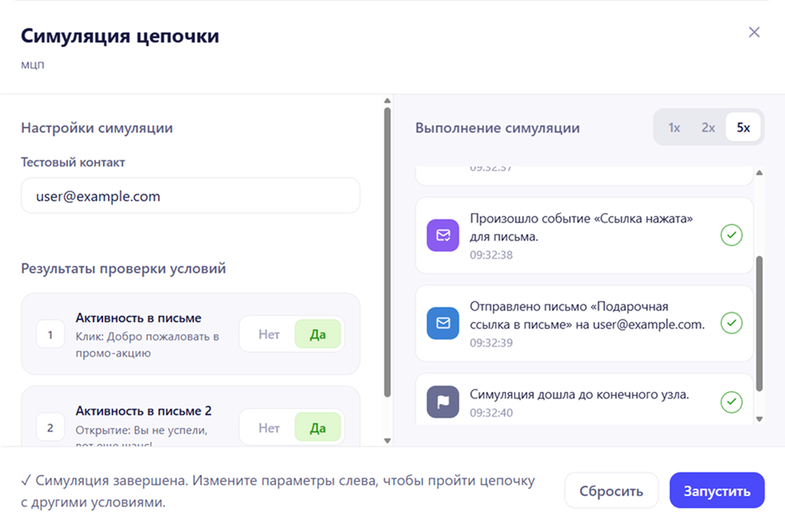Set simulation speed to 5x

743,128
